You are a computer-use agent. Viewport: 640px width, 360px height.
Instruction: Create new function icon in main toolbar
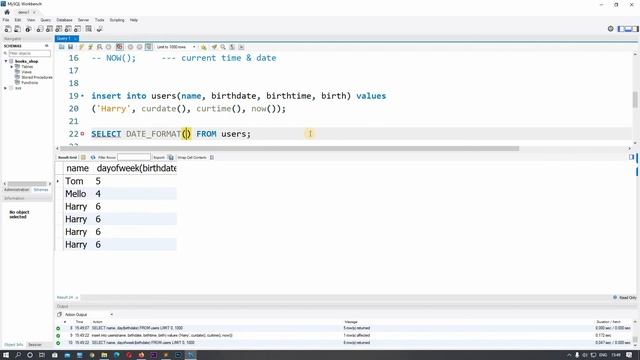[78, 29]
